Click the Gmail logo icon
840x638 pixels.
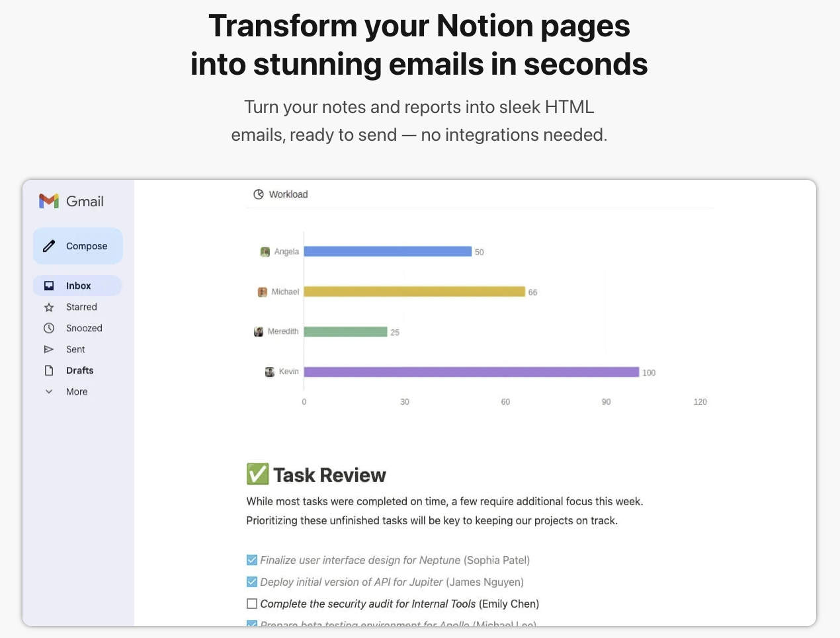[x=49, y=201]
